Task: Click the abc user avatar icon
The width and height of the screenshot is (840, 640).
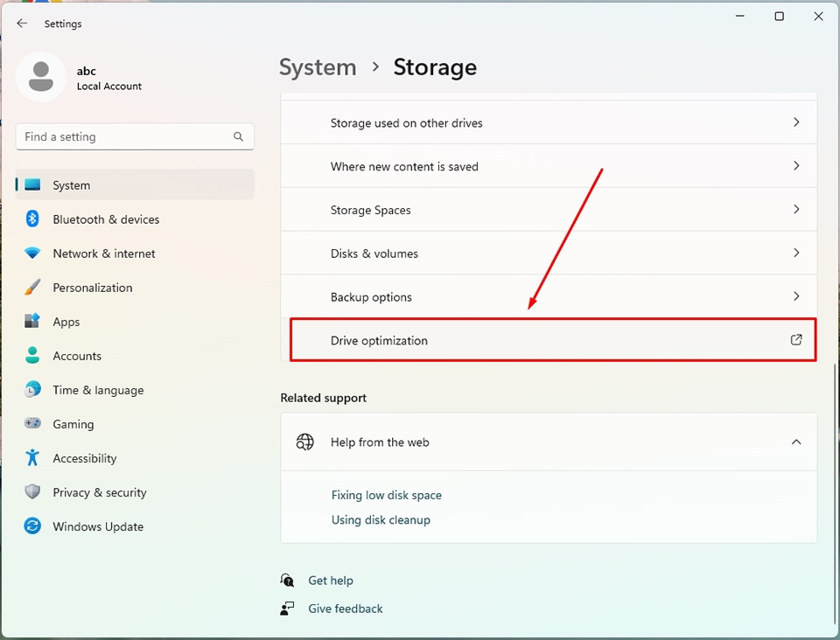Action: point(41,77)
